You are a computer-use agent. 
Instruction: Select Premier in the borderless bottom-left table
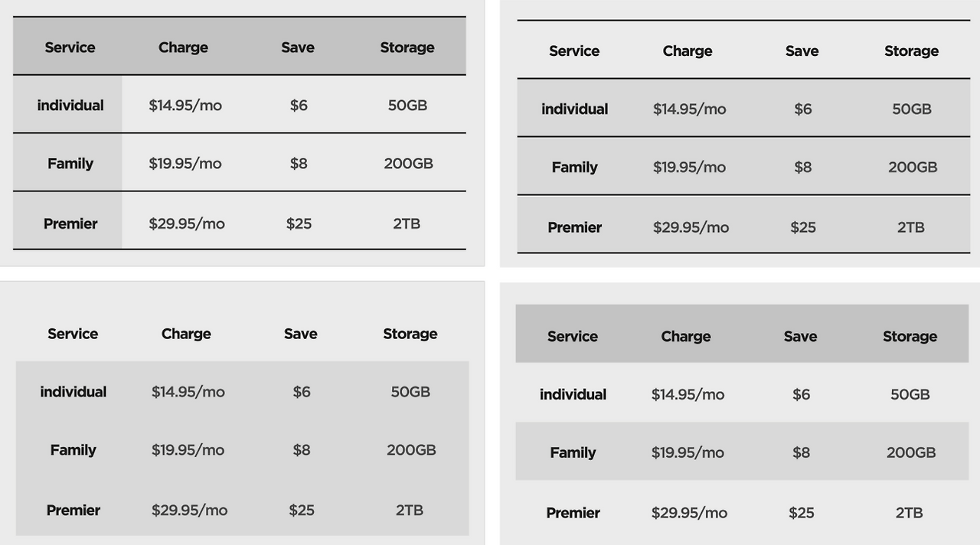(x=73, y=511)
